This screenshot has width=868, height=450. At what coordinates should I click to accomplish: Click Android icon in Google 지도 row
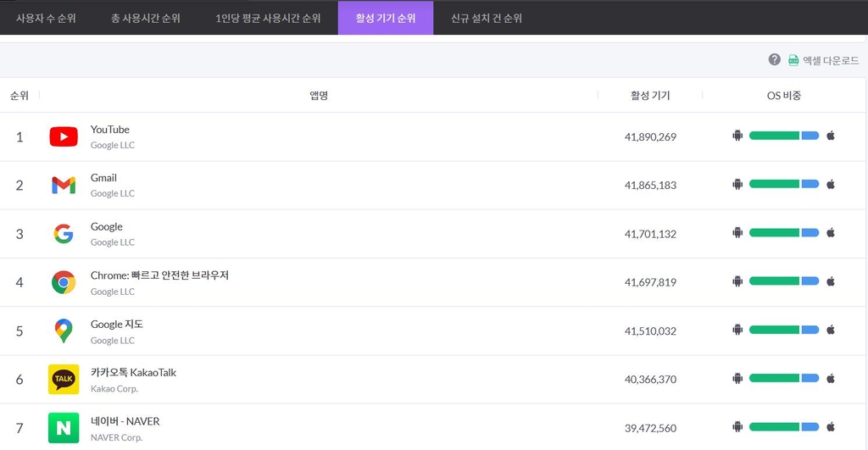[x=737, y=330]
